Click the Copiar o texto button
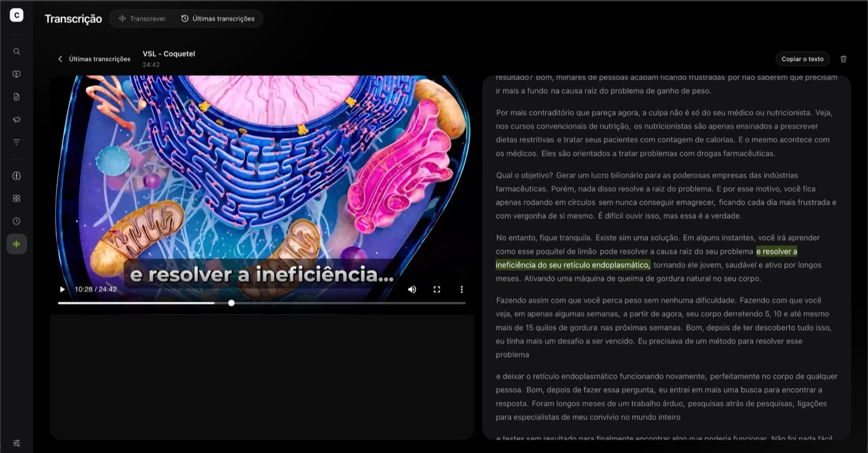The image size is (868, 453). click(x=802, y=59)
